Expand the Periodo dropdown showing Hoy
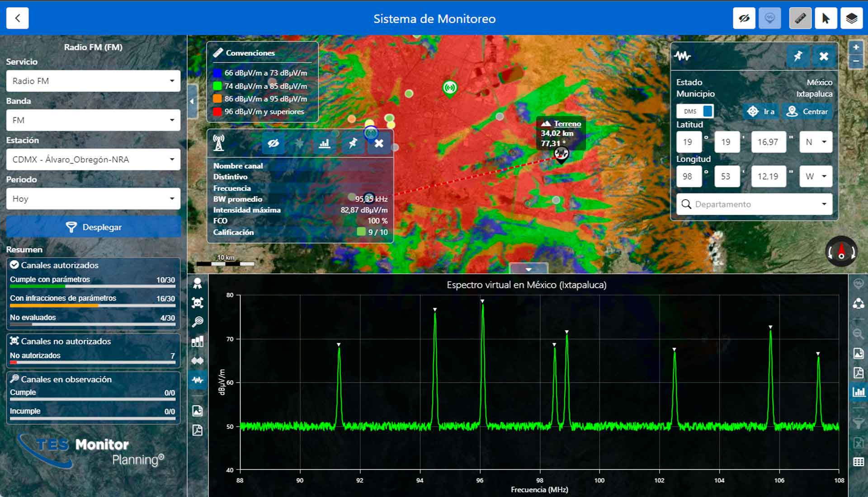The image size is (868, 497). click(93, 199)
